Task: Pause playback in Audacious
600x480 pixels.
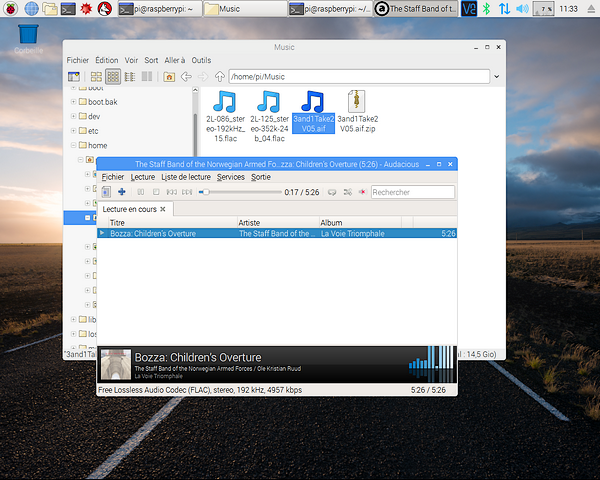Action: click(x=140, y=192)
